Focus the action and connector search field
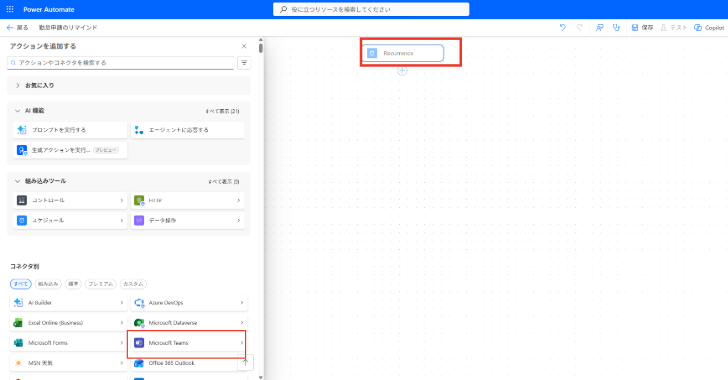The width and height of the screenshot is (728, 380). coord(121,63)
